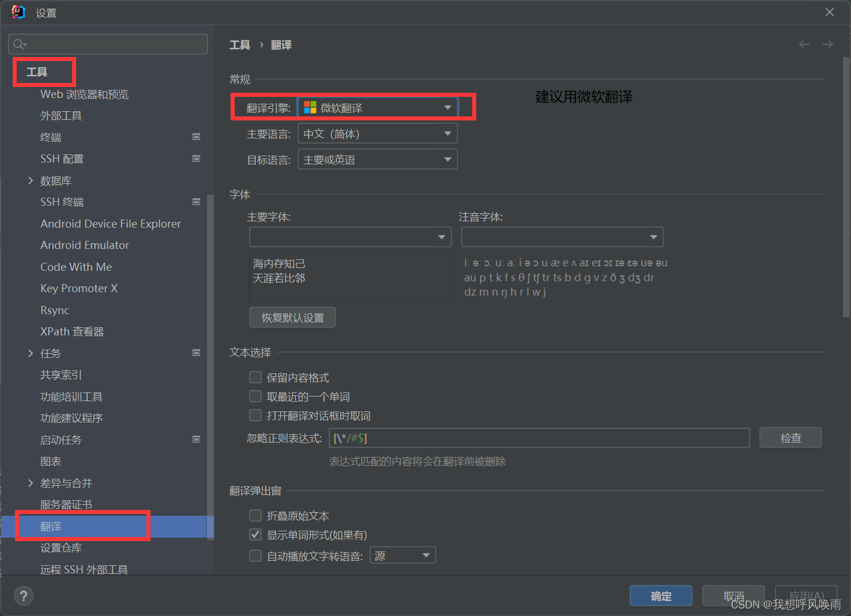Select Android Device File Explorer
This screenshot has width=851, height=616.
pyautogui.click(x=111, y=224)
